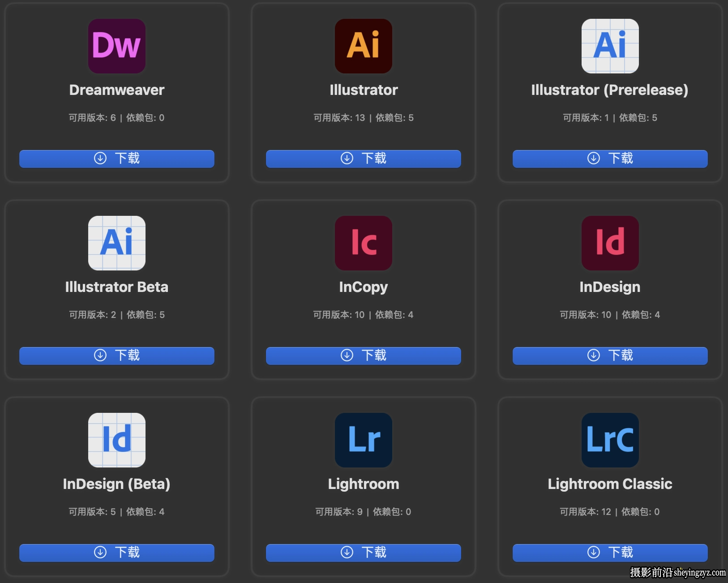Select the Lightroom Classic title text
Image resolution: width=728 pixels, height=583 pixels.
(610, 484)
